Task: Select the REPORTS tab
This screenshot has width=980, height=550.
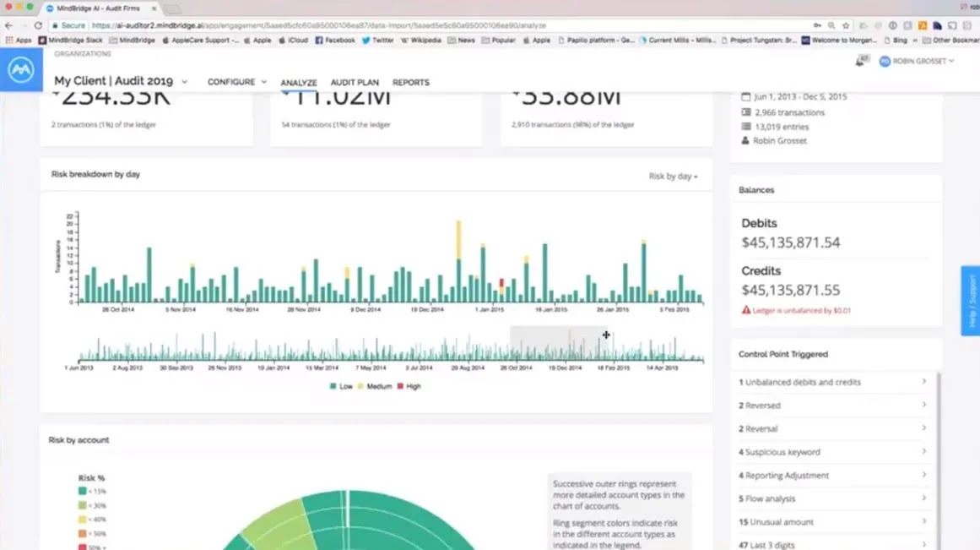Action: (410, 83)
